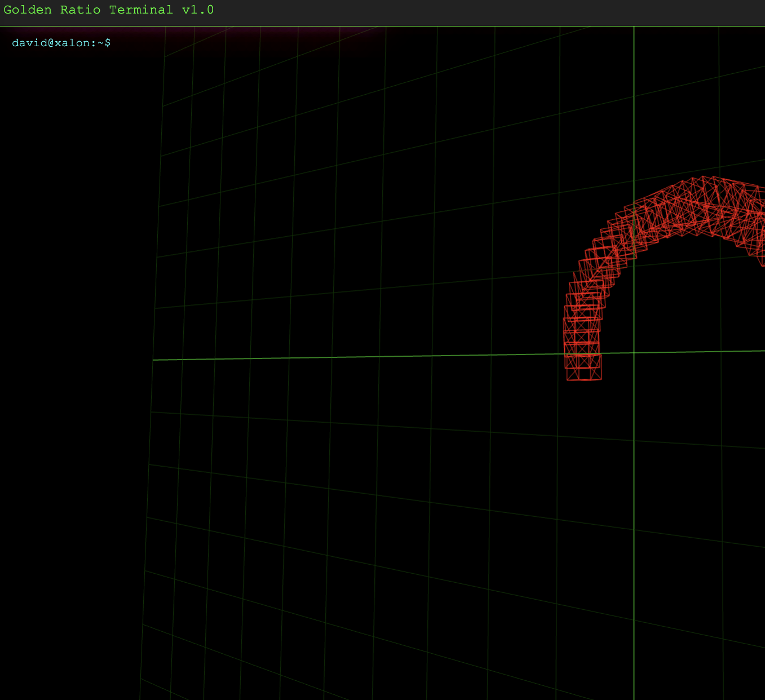
Task: Click the dollar sign in the prompt
Action: click(108, 43)
